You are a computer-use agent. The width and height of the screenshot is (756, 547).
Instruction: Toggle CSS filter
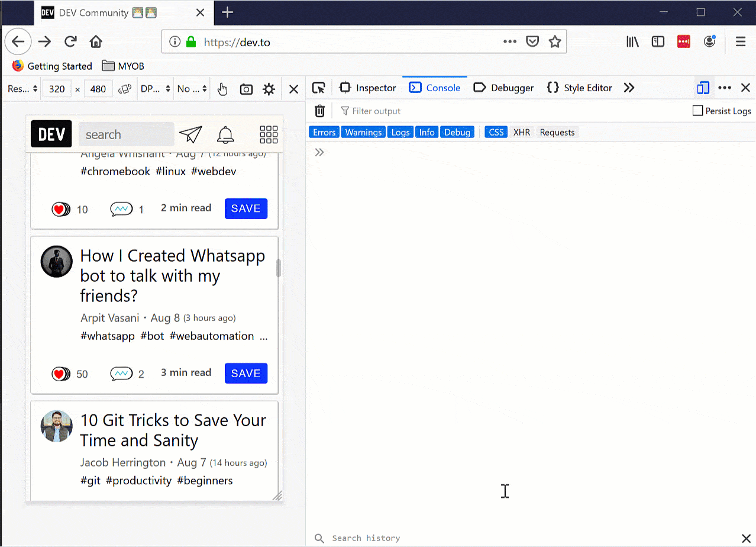tap(496, 132)
